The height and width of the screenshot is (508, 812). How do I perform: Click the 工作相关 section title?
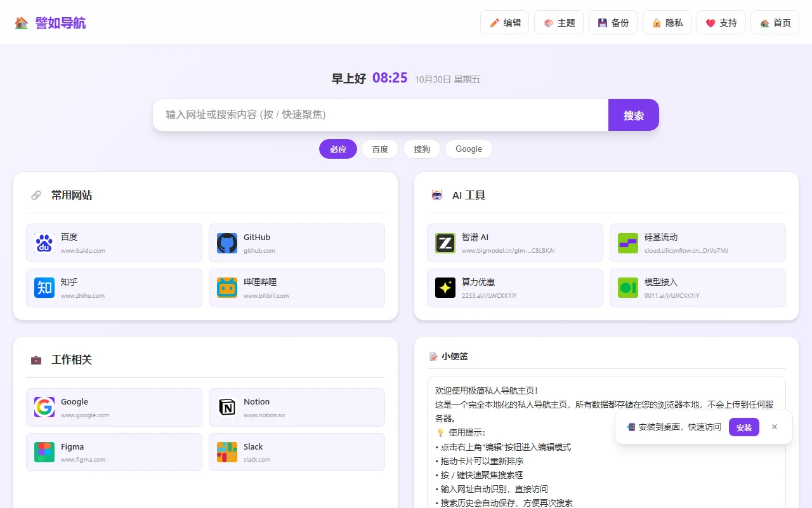[x=72, y=360]
